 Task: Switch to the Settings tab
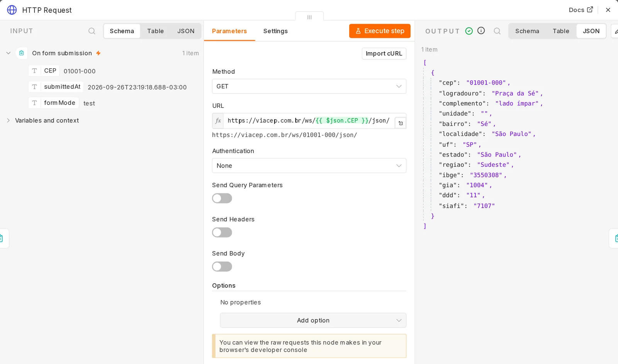[275, 31]
